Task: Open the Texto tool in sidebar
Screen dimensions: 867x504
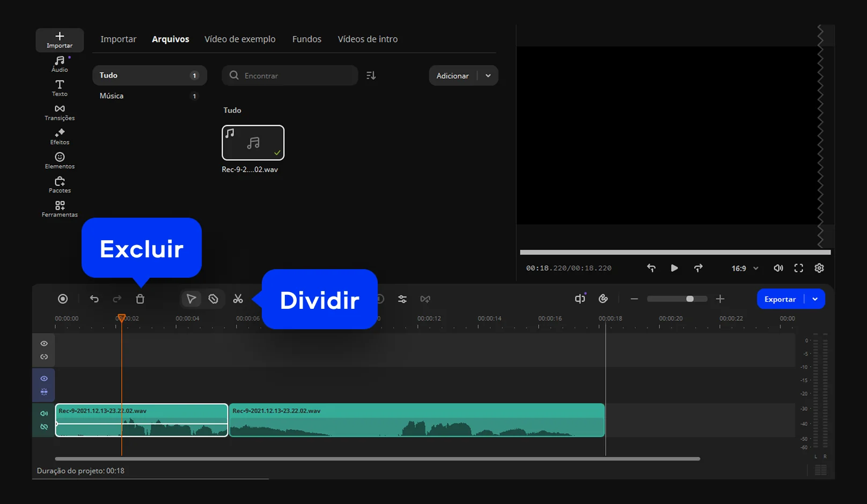Action: coord(60,88)
